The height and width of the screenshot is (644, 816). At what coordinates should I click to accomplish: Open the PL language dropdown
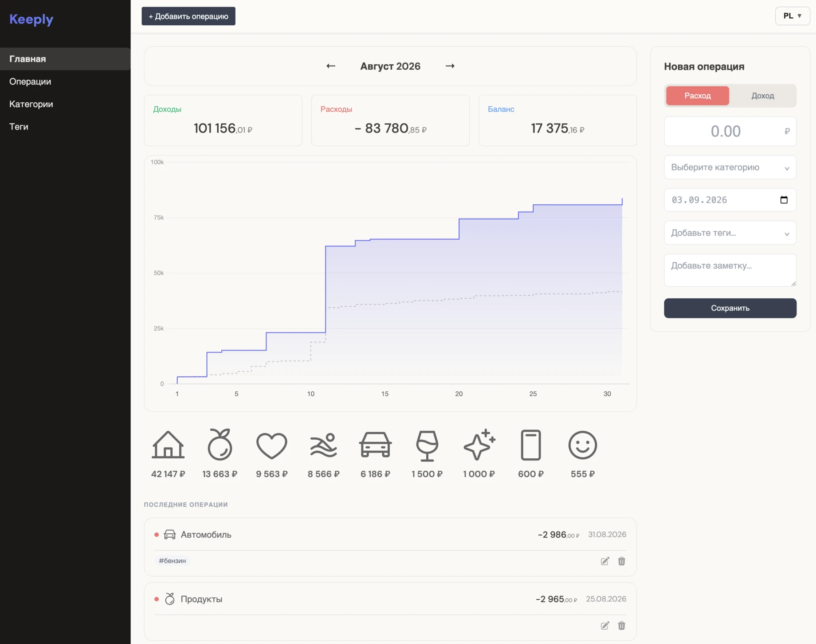click(792, 16)
